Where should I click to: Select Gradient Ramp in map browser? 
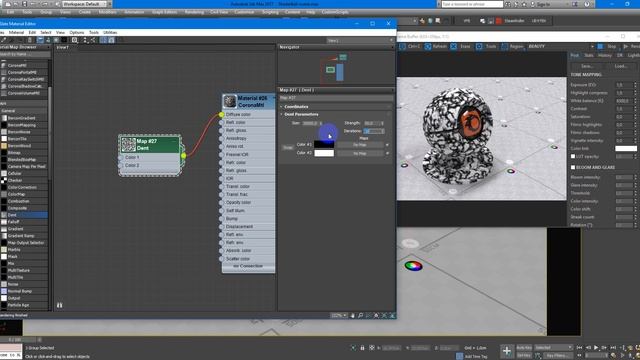pos(21,236)
